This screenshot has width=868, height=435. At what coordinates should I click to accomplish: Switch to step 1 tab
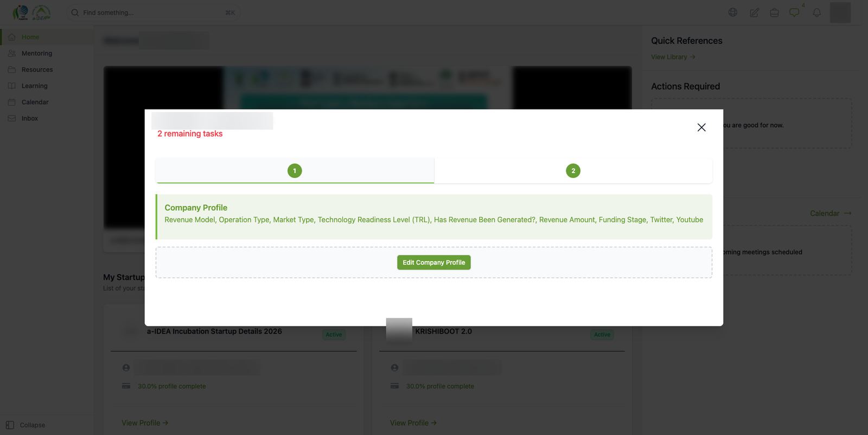pyautogui.click(x=295, y=171)
